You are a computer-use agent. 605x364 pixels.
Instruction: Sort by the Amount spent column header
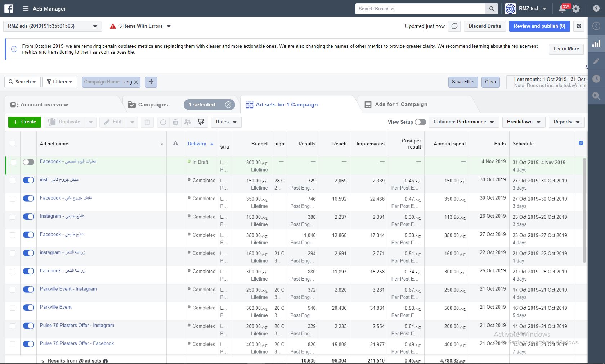tap(450, 144)
